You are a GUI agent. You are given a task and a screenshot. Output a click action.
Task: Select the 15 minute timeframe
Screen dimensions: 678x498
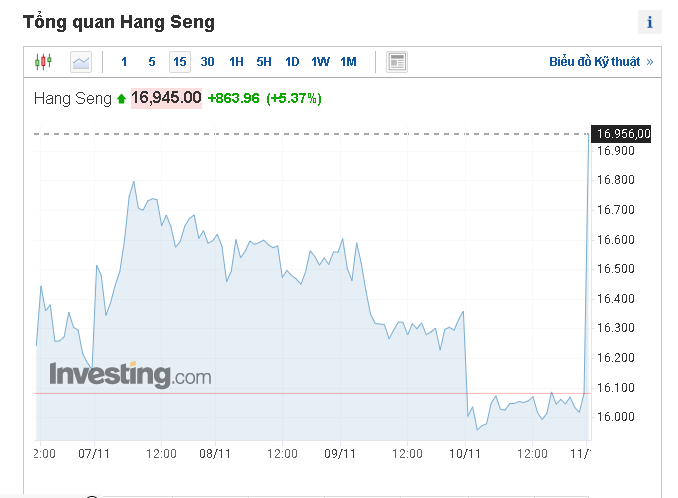180,62
